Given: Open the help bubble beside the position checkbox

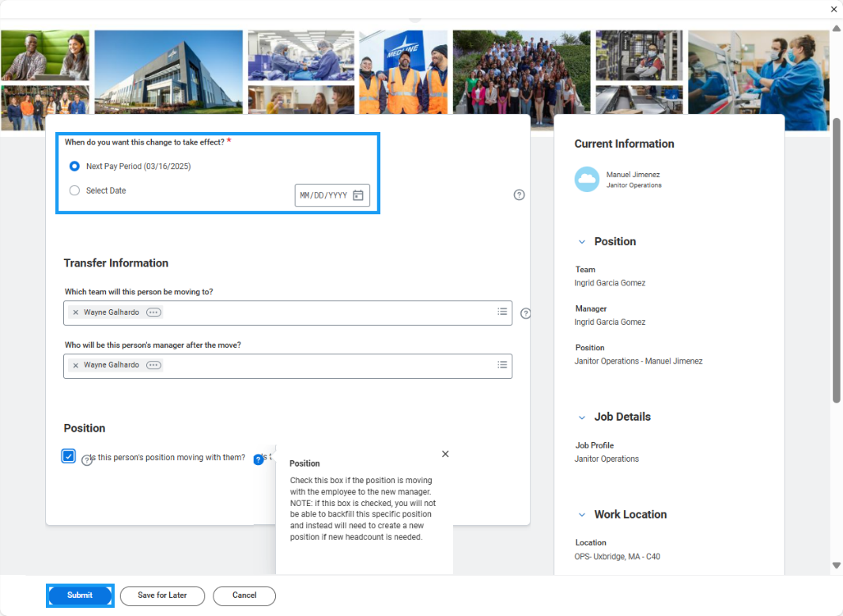Looking at the screenshot, I should click(258, 459).
